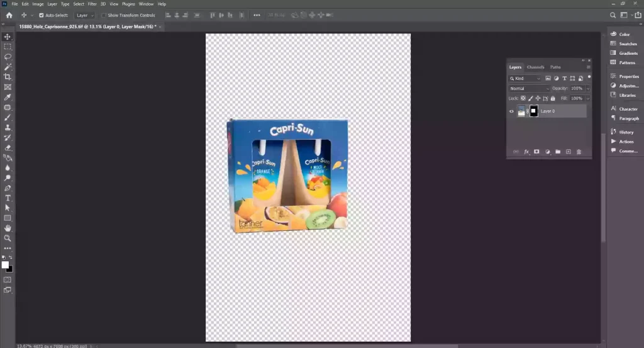
Task: Click the Home icon in options bar
Action: click(9, 15)
